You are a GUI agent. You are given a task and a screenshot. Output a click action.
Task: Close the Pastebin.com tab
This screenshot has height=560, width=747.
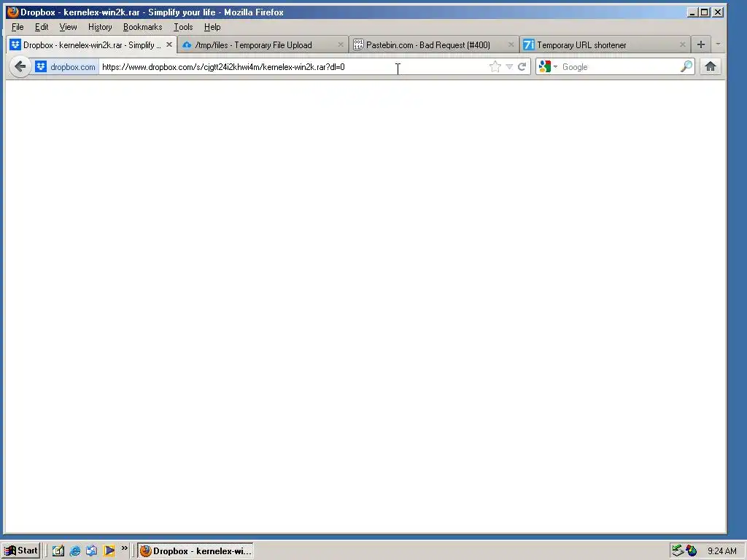pyautogui.click(x=511, y=44)
